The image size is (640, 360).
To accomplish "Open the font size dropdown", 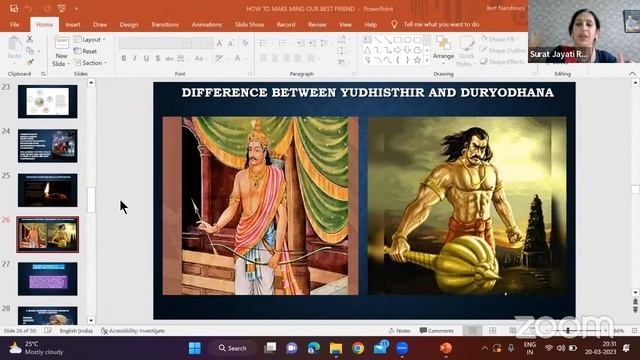I will click(x=211, y=43).
